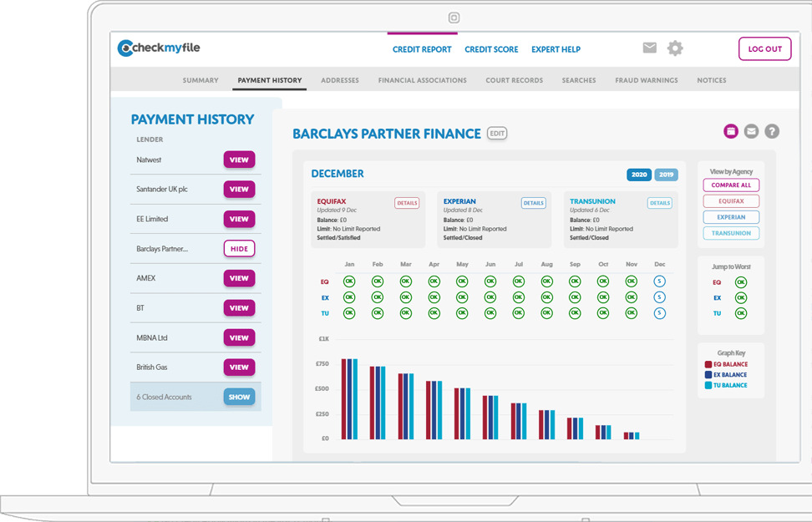Open settings gear icon in header
Image resolution: width=812 pixels, height=522 pixels.
[675, 48]
